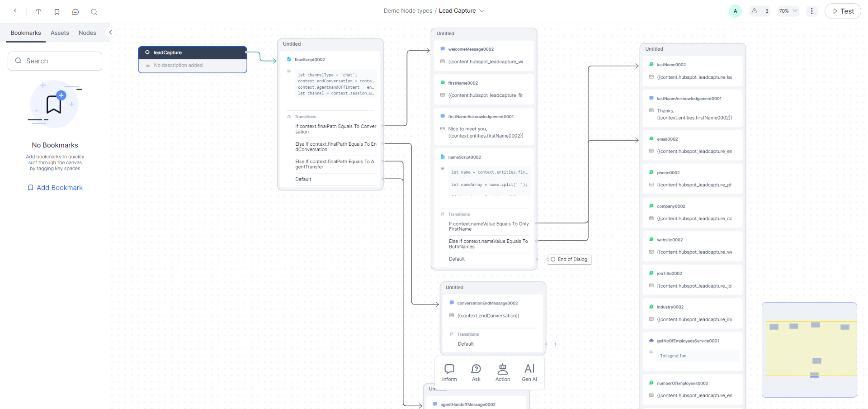Open the 70% zoom level dropdown
The image size is (868, 409).
coord(788,11)
